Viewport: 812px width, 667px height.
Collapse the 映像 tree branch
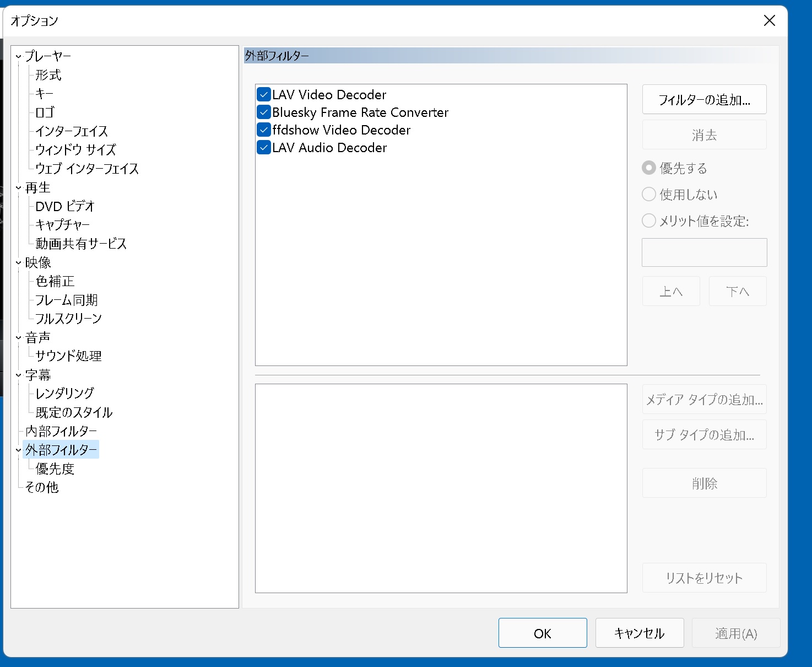(x=18, y=262)
